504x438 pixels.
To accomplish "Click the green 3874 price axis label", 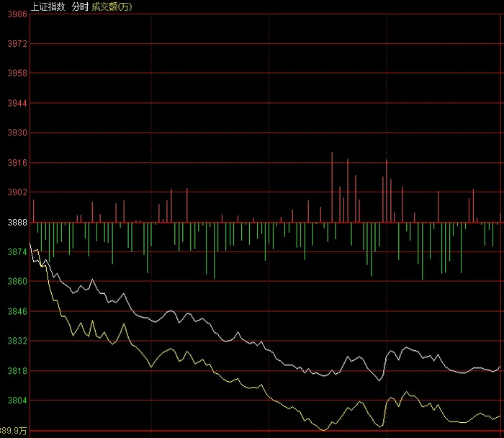I will (17, 252).
